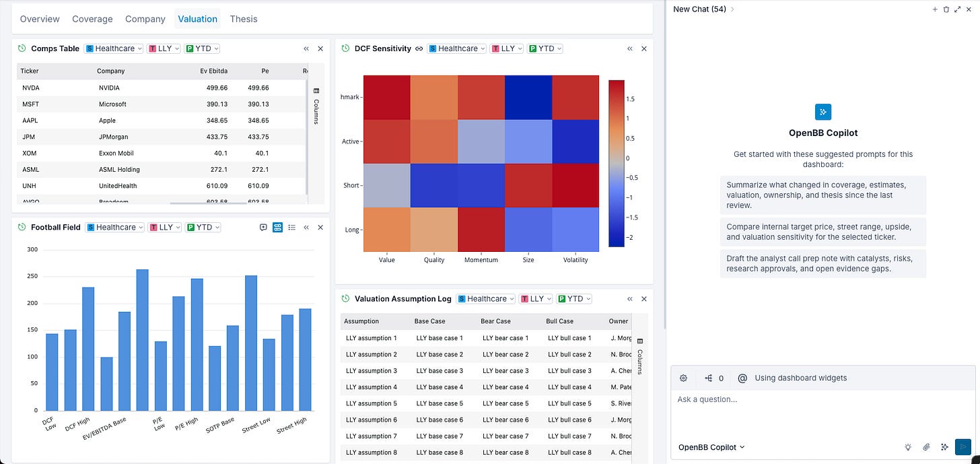Send the message with the arrow button
Screen dimensions: 980x464
(963, 446)
